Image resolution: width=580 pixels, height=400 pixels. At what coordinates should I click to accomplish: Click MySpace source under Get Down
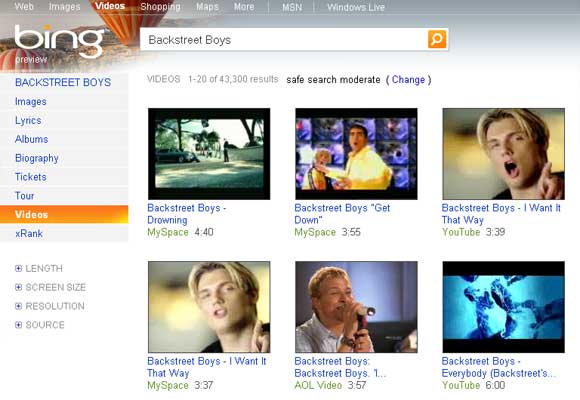[x=315, y=232]
